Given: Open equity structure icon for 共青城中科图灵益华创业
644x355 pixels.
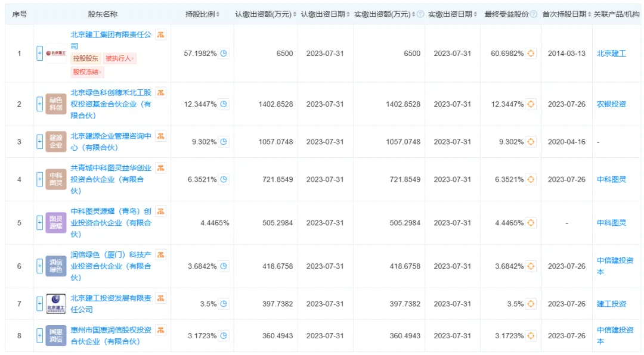Looking at the screenshot, I should click(x=160, y=168).
